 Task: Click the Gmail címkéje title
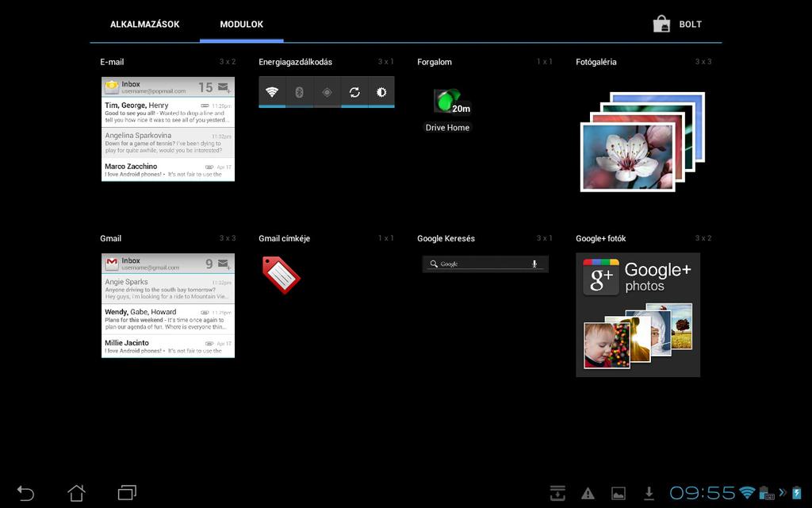pos(285,238)
